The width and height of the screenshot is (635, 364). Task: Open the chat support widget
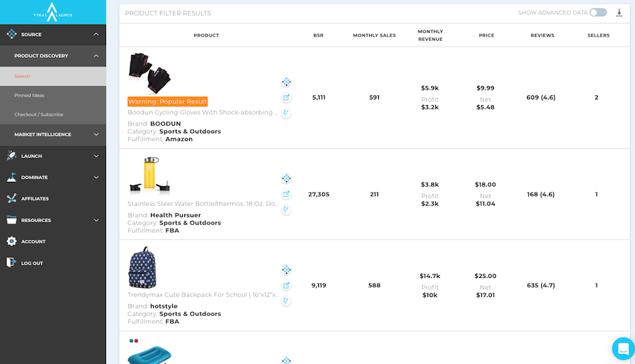pos(623,348)
